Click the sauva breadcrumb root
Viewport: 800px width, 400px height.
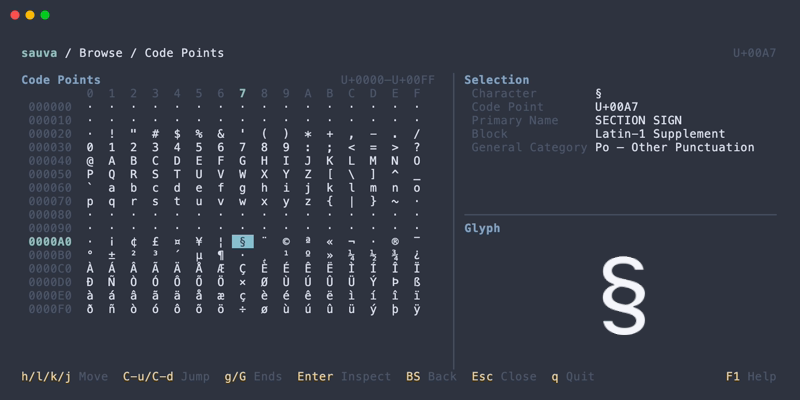tap(39, 53)
